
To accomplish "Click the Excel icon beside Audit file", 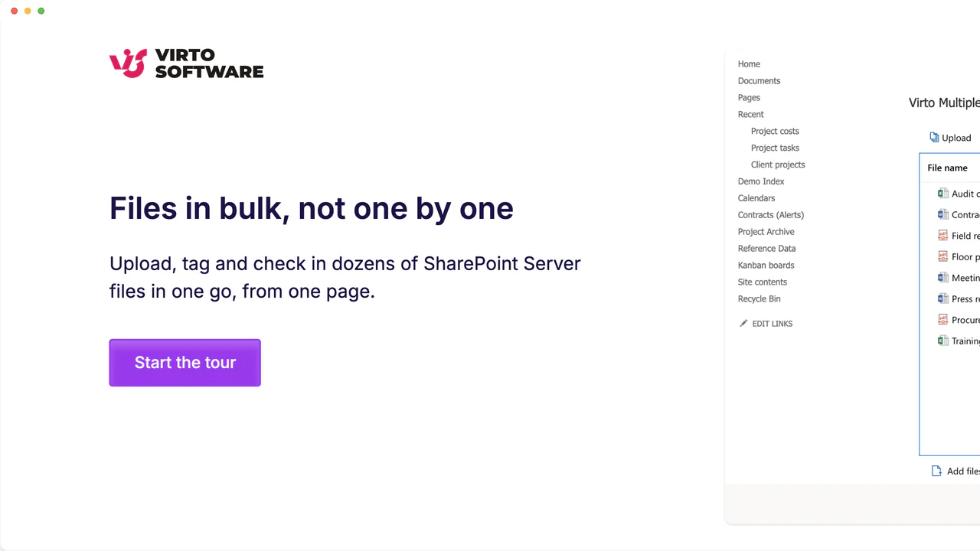I will 943,194.
